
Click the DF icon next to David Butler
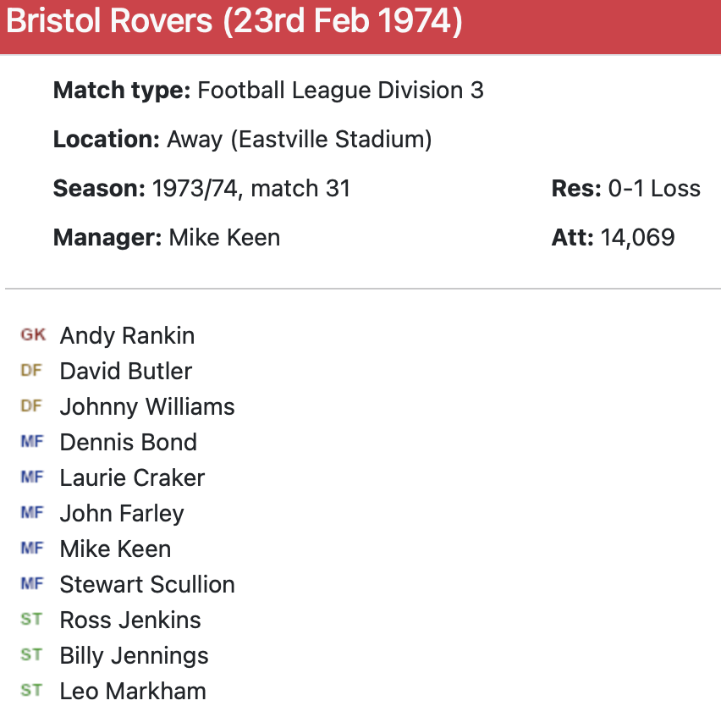(31, 371)
